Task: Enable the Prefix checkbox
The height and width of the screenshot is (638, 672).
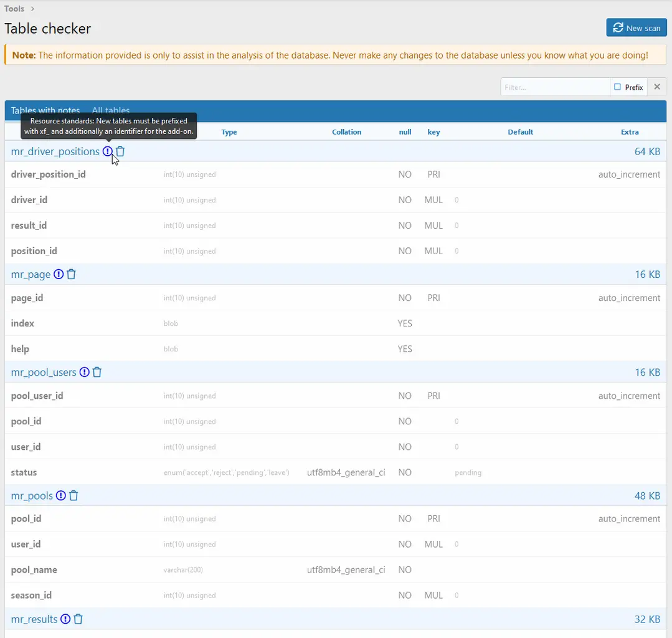Action: pyautogui.click(x=618, y=87)
